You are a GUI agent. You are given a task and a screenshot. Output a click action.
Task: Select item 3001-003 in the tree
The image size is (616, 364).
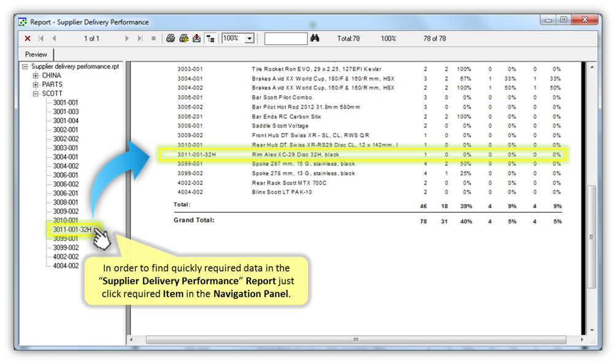coord(66,112)
